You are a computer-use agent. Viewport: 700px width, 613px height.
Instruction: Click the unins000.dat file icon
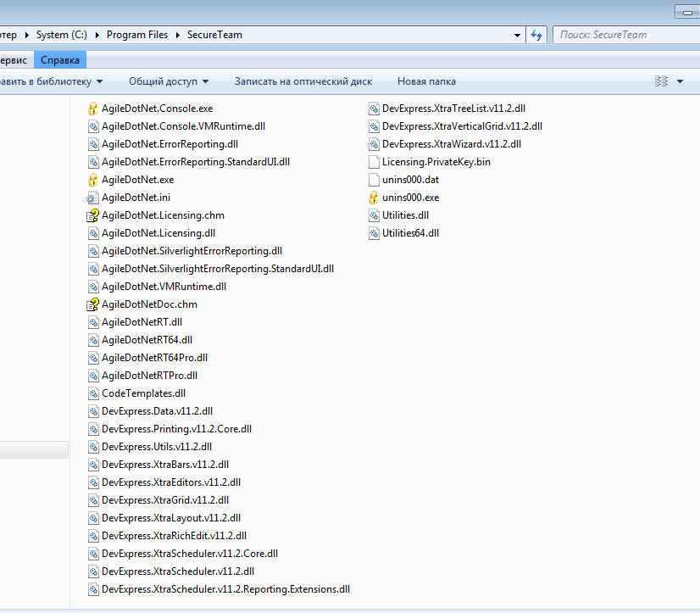(374, 180)
